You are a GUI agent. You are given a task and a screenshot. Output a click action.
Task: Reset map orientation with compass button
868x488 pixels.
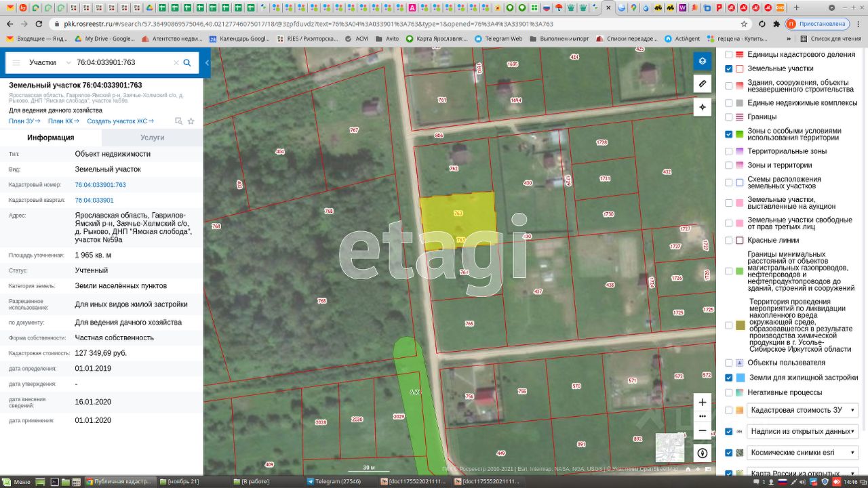coord(703,453)
